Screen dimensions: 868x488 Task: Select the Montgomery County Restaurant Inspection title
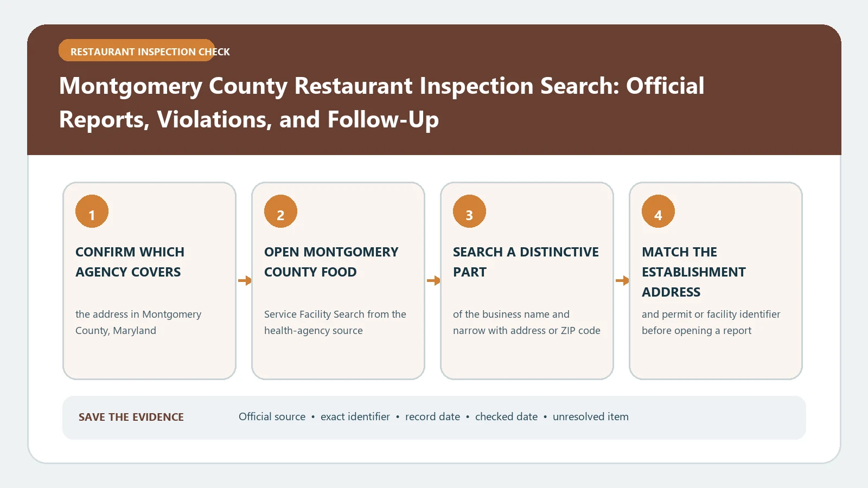(381, 102)
